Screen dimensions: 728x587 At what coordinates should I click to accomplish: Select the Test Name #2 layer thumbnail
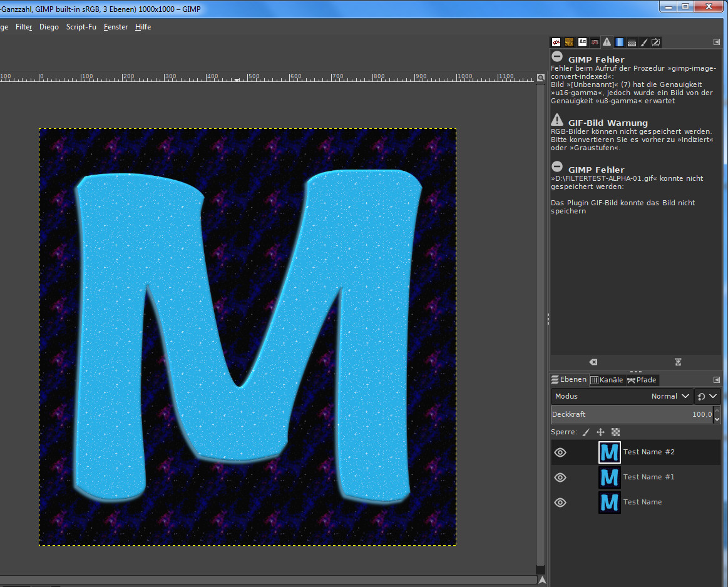[610, 452]
